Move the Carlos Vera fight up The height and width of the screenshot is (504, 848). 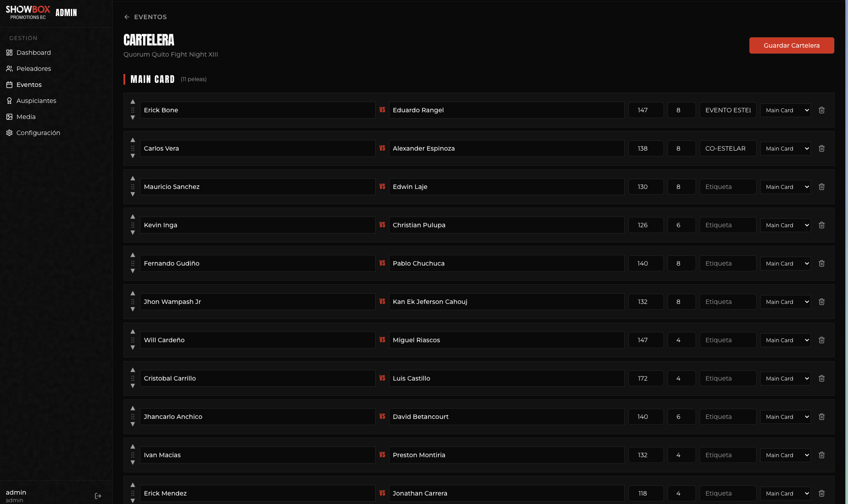point(132,139)
